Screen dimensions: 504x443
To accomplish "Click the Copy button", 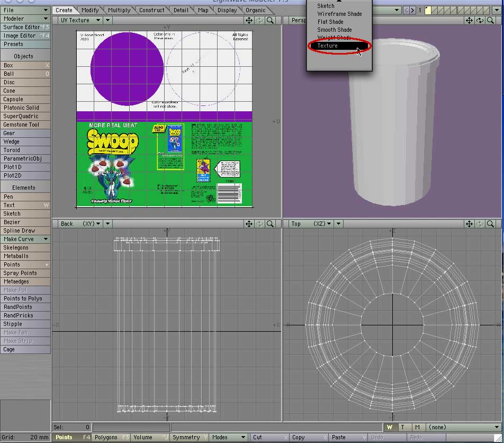I will coord(309,438).
